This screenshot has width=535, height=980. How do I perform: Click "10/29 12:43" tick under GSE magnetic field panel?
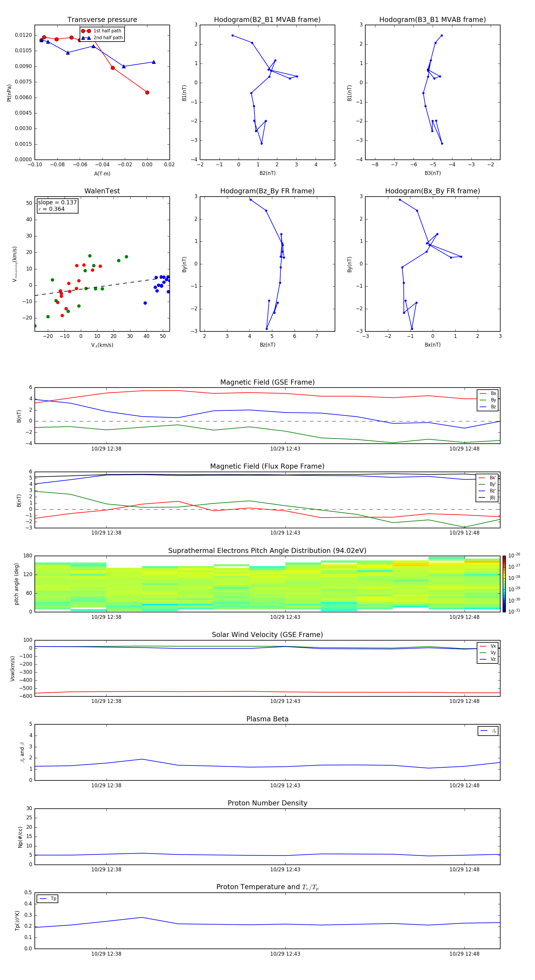point(285,449)
